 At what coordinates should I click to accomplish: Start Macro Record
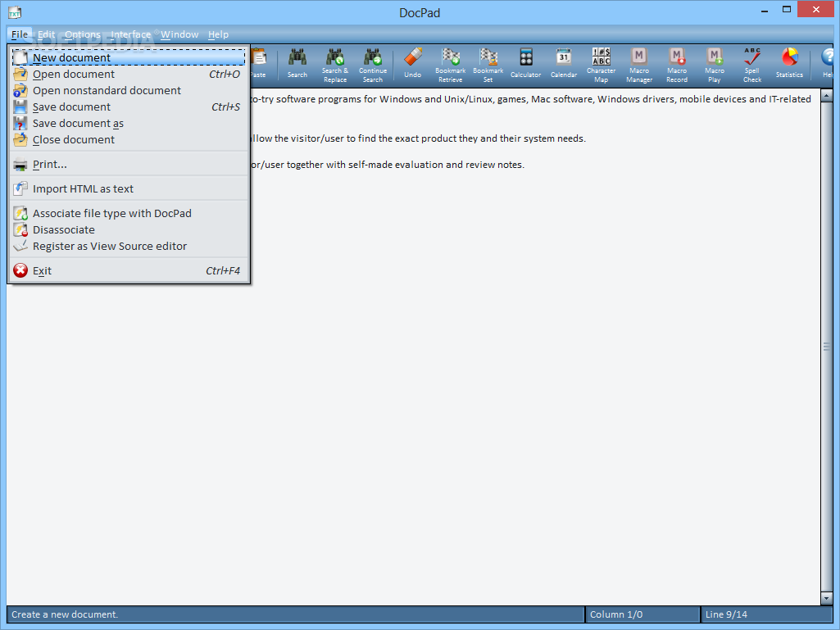[x=677, y=66]
